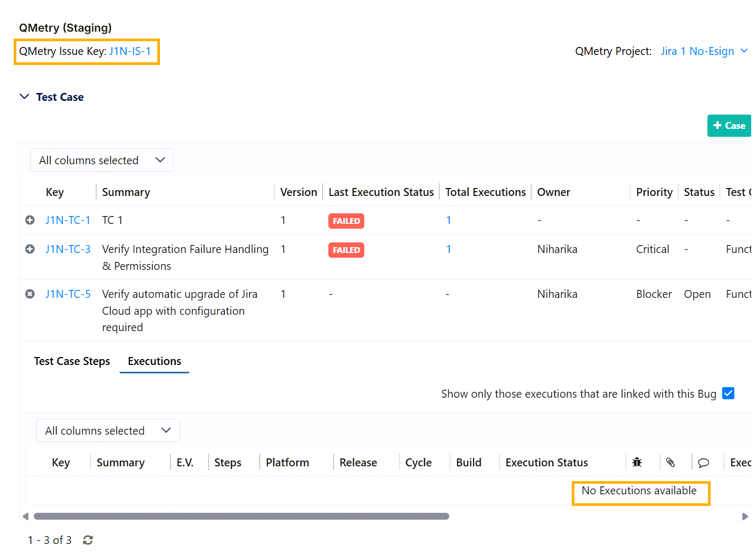
Task: Select the Executions tab
Action: tap(154, 361)
